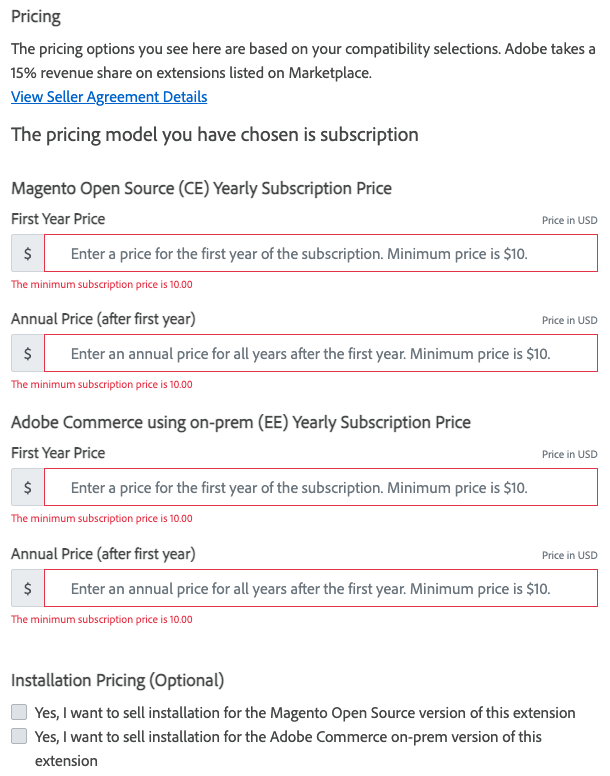The width and height of the screenshot is (610, 776).
Task: Click the 'Price in USD' label above Magento First Year field
Action: click(569, 220)
